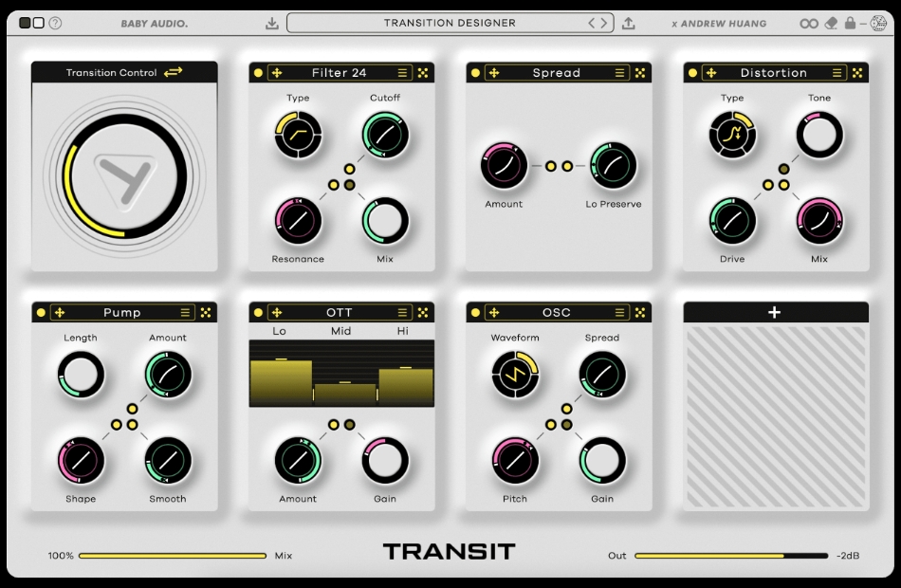The height and width of the screenshot is (588, 901).
Task: Toggle the OSC power dot
Action: pos(475,312)
